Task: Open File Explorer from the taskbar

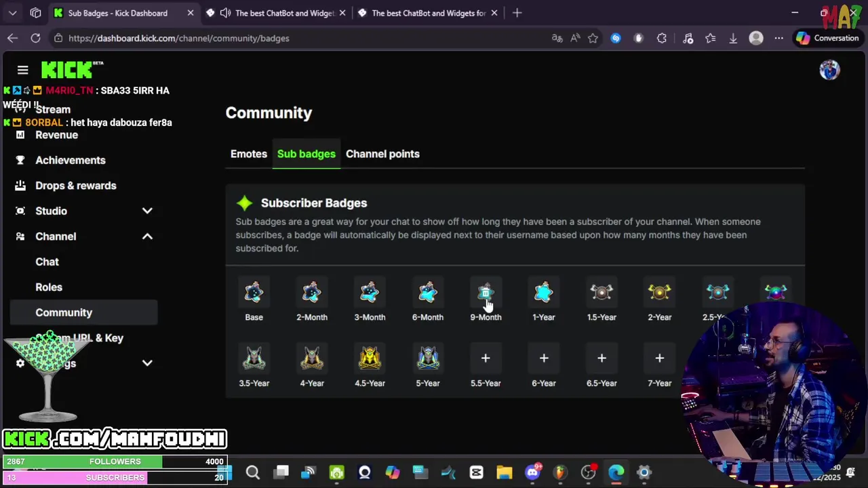Action: (504, 472)
